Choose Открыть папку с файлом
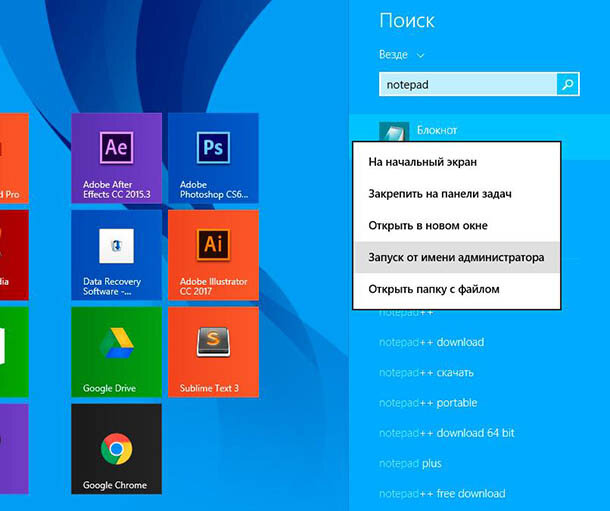 (456, 289)
